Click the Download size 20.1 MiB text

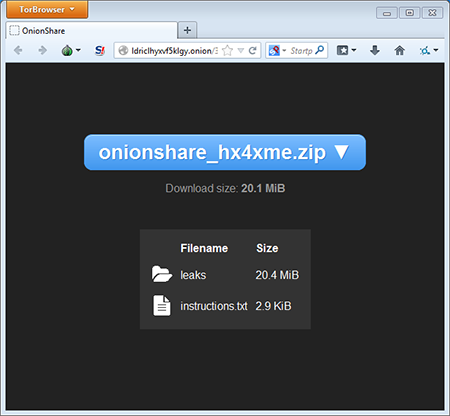(225, 188)
